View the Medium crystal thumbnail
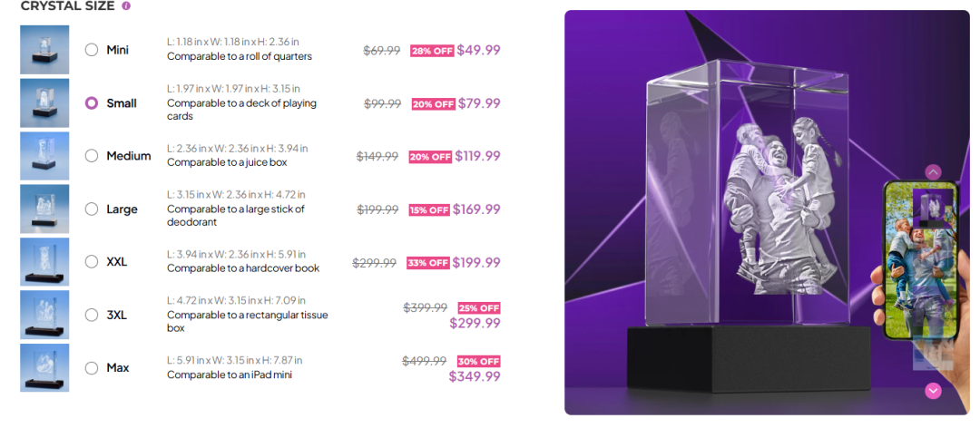This screenshot has height=428, width=980. pyautogui.click(x=44, y=156)
